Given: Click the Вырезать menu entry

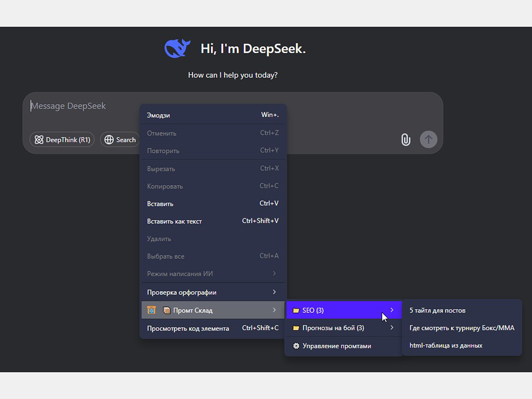Looking at the screenshot, I should 213,169.
